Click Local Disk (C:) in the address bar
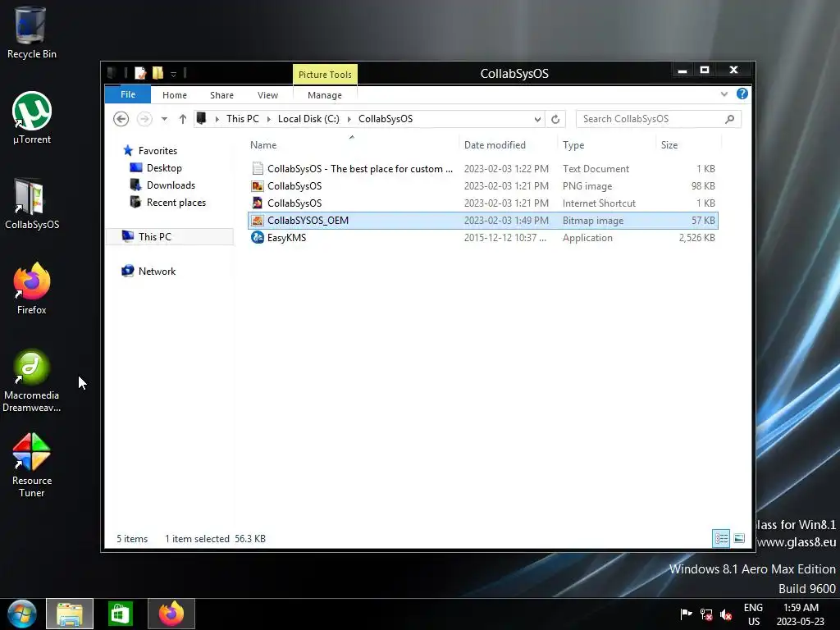840x630 pixels. coord(308,119)
